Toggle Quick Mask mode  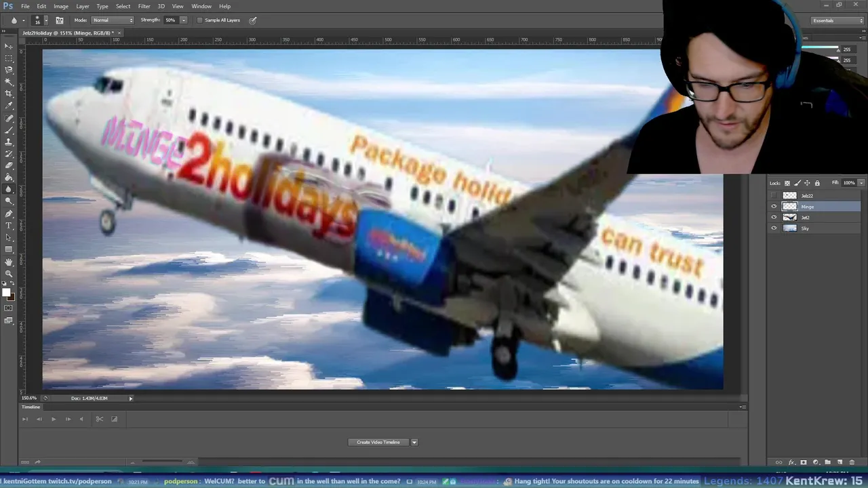(x=9, y=308)
